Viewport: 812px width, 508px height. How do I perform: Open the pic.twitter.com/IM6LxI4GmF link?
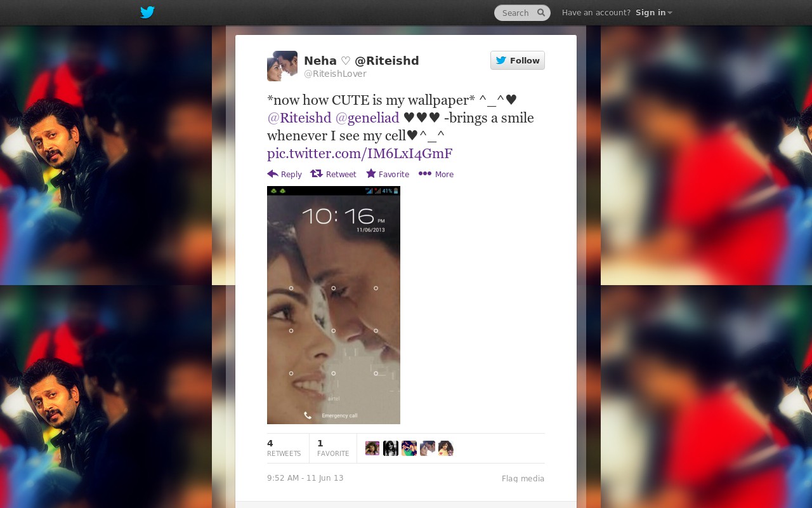tap(360, 153)
